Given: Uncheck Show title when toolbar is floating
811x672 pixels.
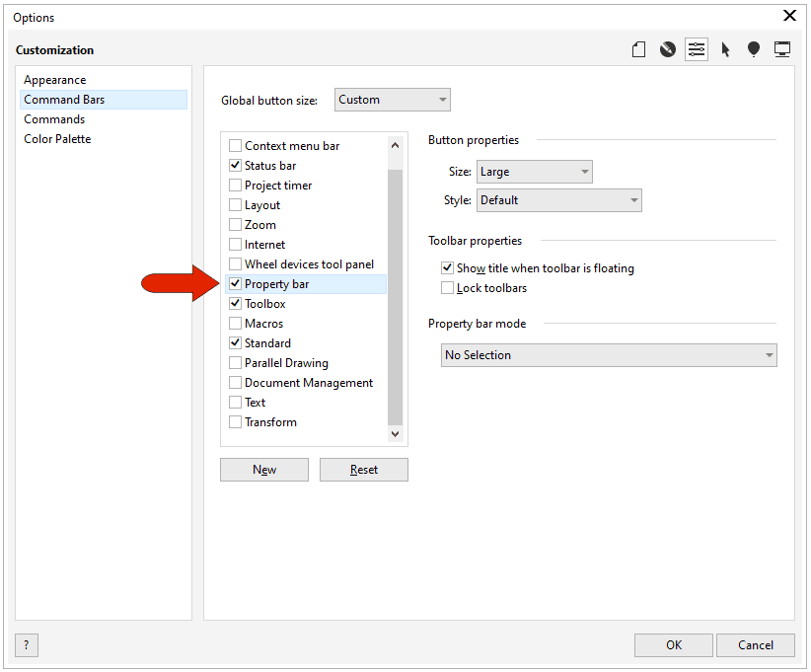Looking at the screenshot, I should click(x=447, y=267).
